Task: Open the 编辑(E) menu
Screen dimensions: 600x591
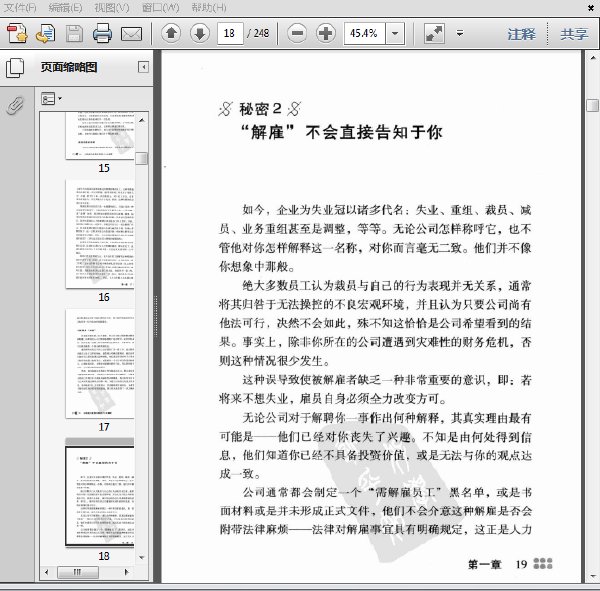Action: coord(65,7)
